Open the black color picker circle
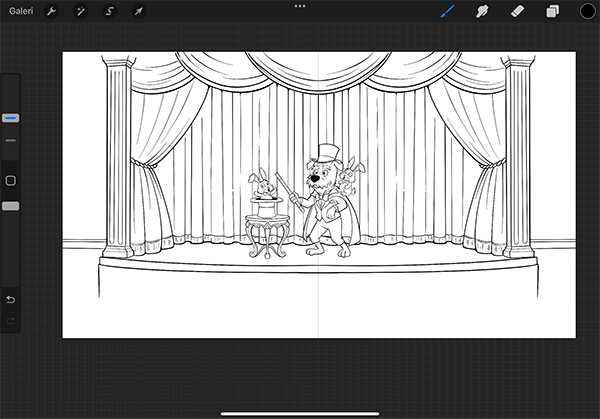 click(x=587, y=11)
